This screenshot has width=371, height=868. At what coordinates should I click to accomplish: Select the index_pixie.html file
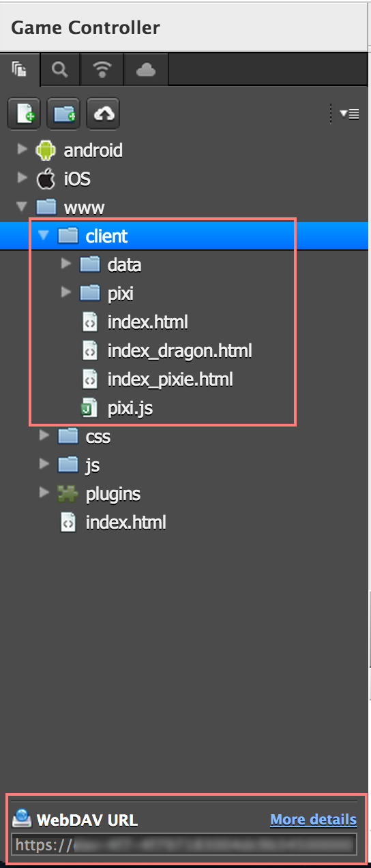pyautogui.click(x=170, y=379)
